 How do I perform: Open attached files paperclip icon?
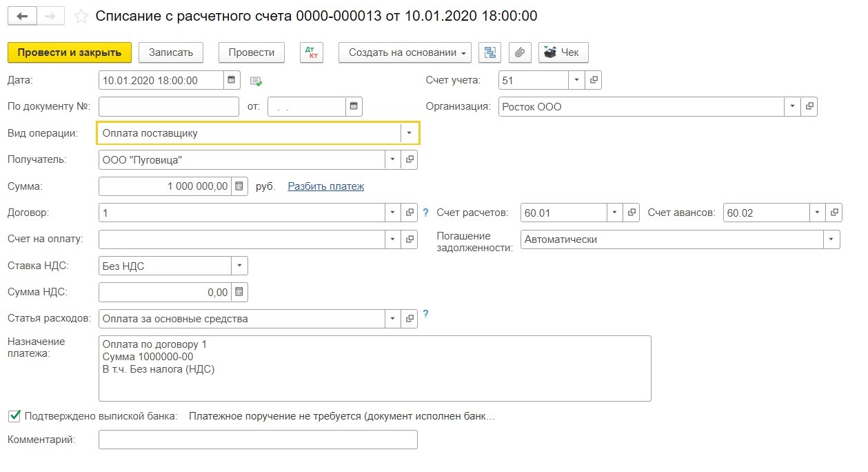click(x=521, y=52)
